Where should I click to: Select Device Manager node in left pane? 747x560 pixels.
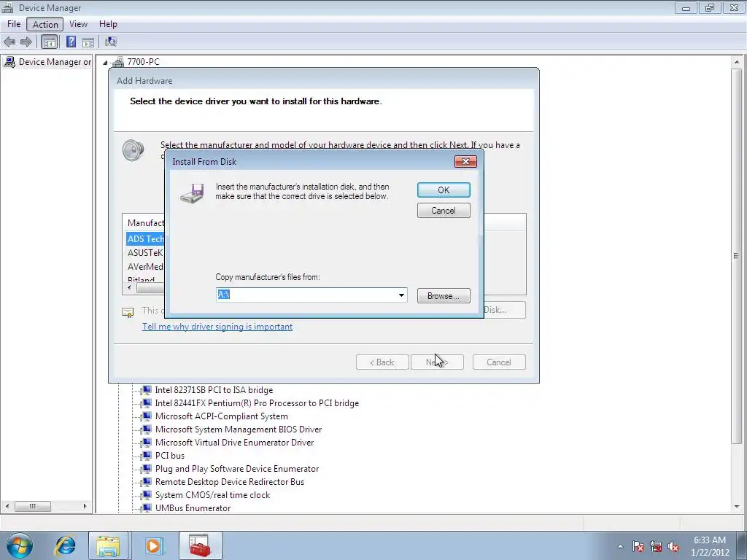point(47,62)
